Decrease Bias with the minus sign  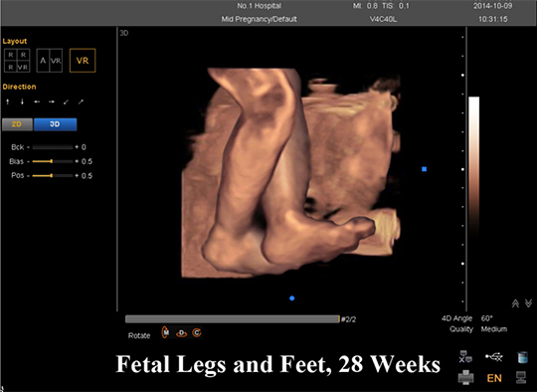click(x=29, y=161)
